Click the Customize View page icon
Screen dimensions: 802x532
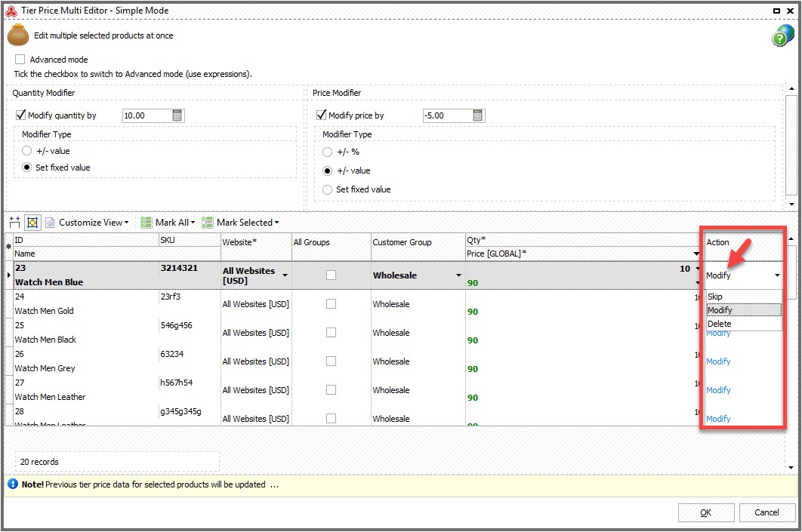(50, 223)
